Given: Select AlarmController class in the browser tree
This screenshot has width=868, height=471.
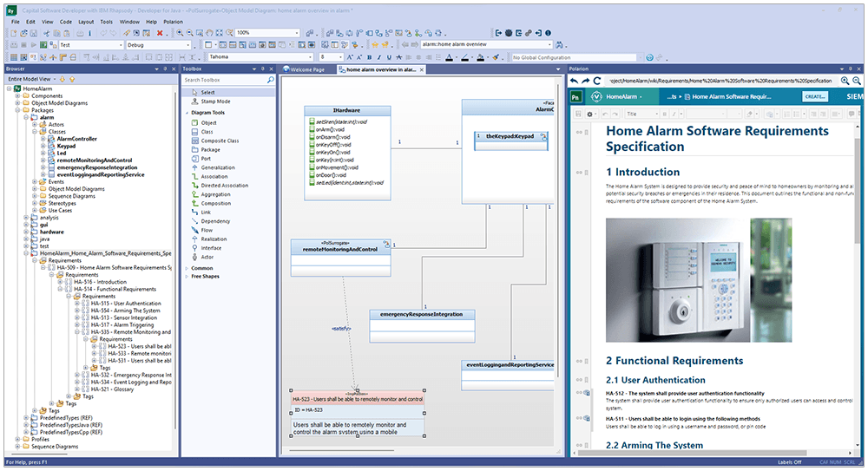Looking at the screenshot, I should (x=76, y=139).
